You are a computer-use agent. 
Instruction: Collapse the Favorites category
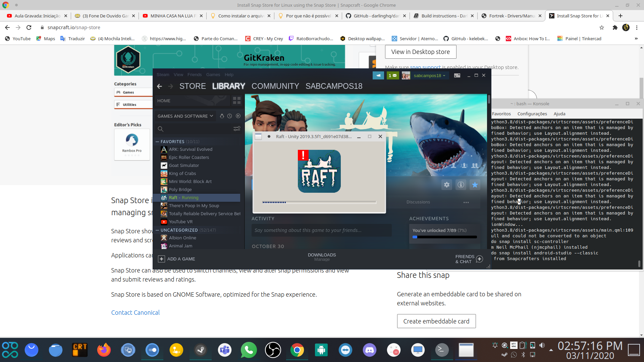157,142
